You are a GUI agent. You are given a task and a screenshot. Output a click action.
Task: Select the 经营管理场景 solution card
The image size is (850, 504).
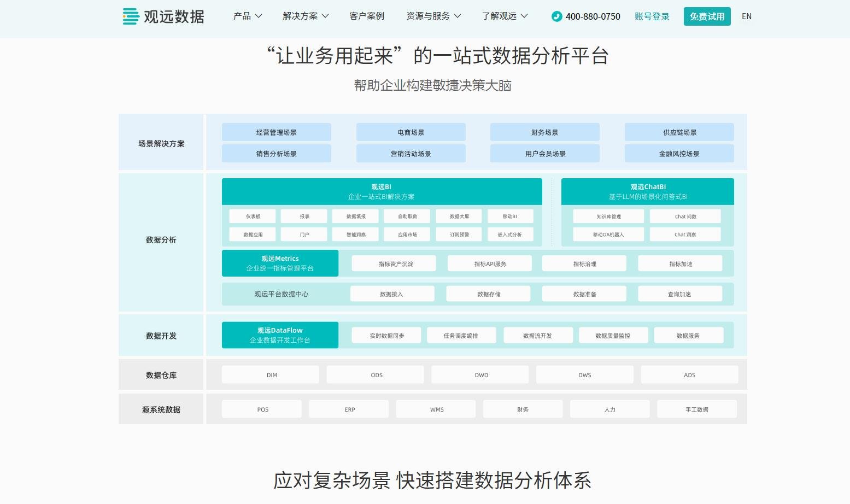(x=276, y=132)
